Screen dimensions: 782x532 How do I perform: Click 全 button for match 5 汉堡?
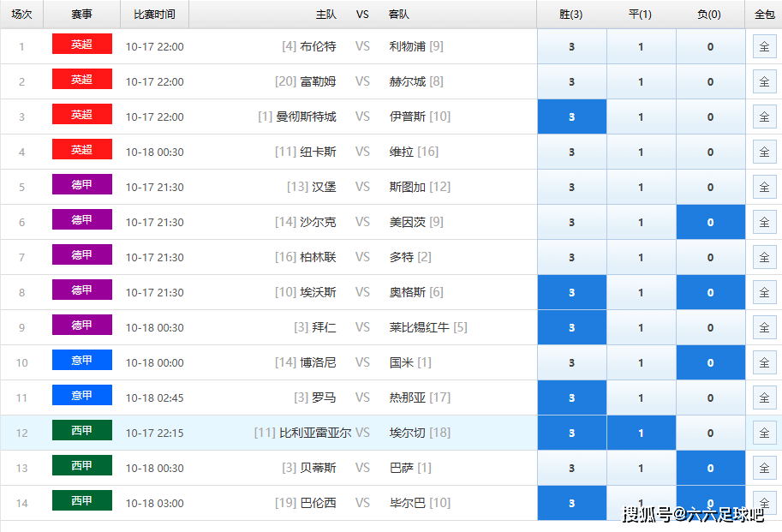pos(764,187)
